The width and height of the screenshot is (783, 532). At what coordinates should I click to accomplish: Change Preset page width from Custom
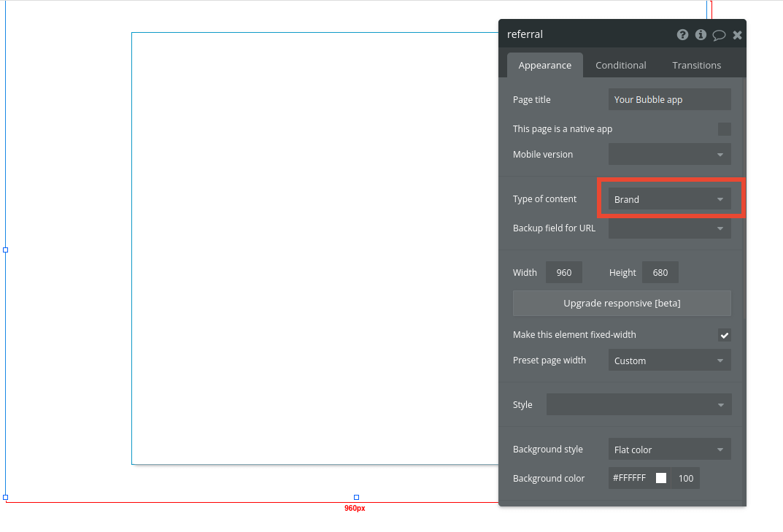668,360
